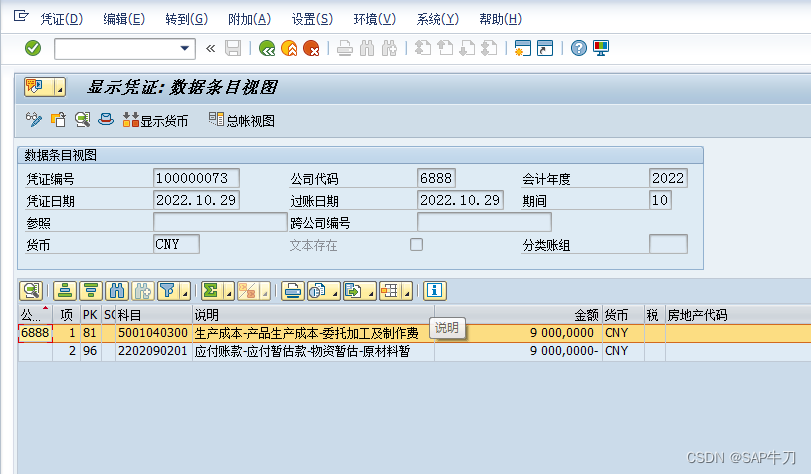Click the Display Another Document icon

pyautogui.click(x=58, y=120)
